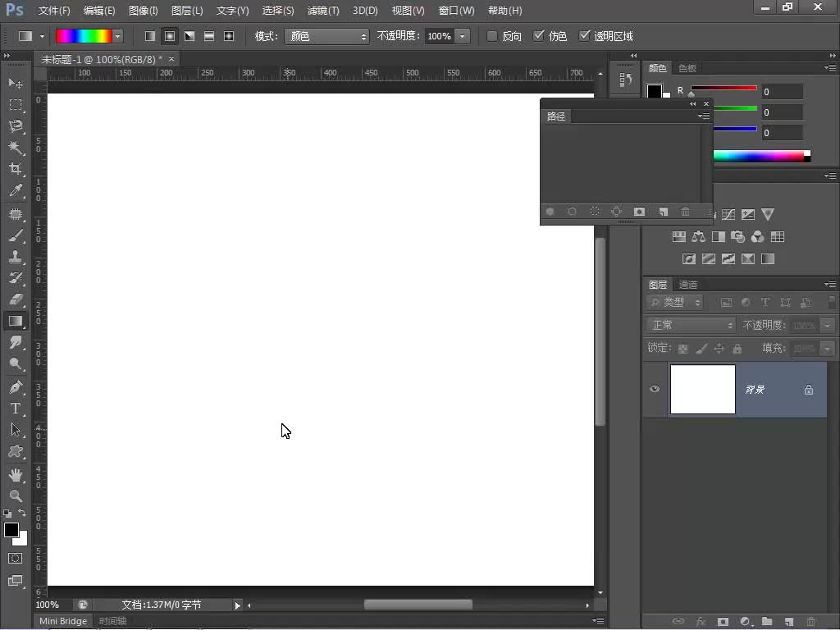Choose linear gradient style
Image resolution: width=840 pixels, height=630 pixels.
pos(150,36)
